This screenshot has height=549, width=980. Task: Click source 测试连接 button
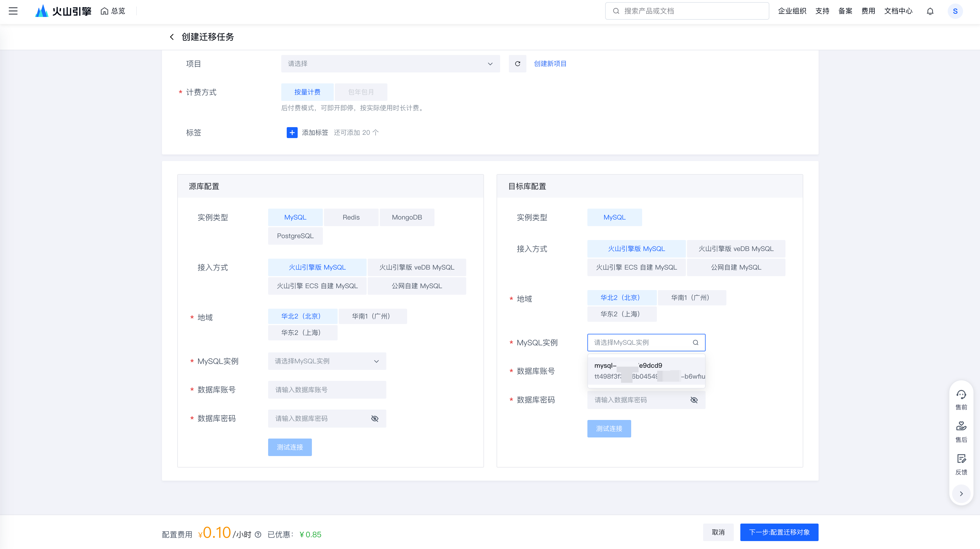[x=290, y=448]
